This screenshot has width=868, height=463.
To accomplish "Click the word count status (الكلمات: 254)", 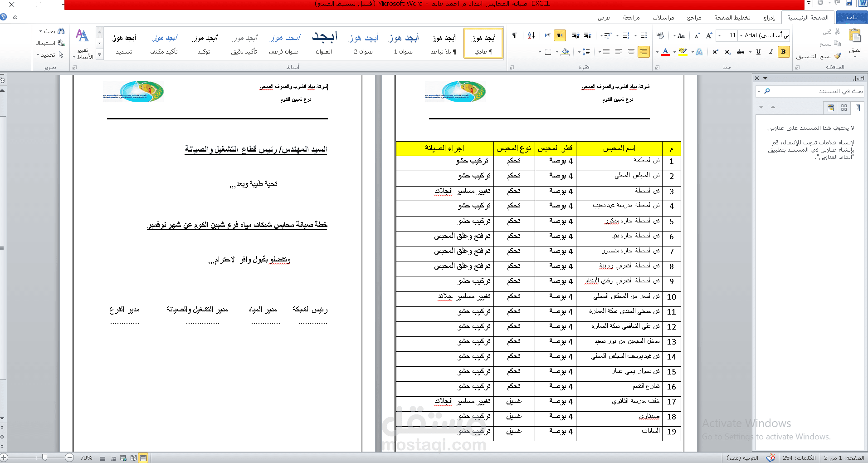I will tap(799, 458).
